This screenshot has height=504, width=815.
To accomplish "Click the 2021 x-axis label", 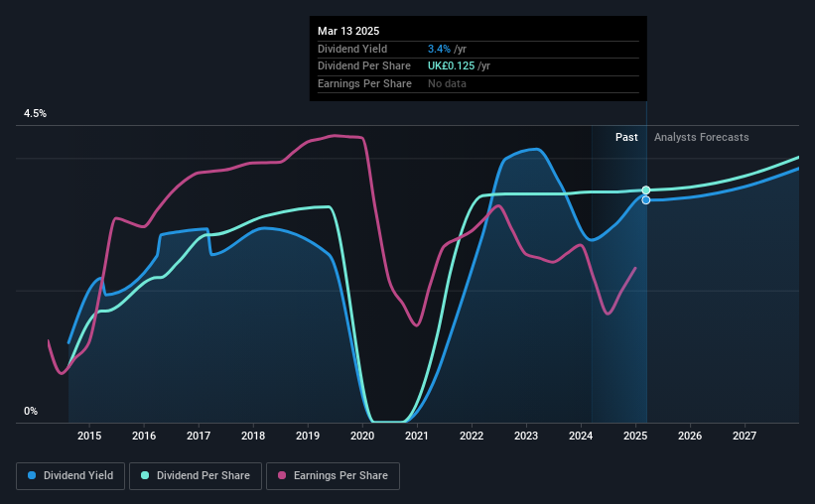I will [417, 436].
